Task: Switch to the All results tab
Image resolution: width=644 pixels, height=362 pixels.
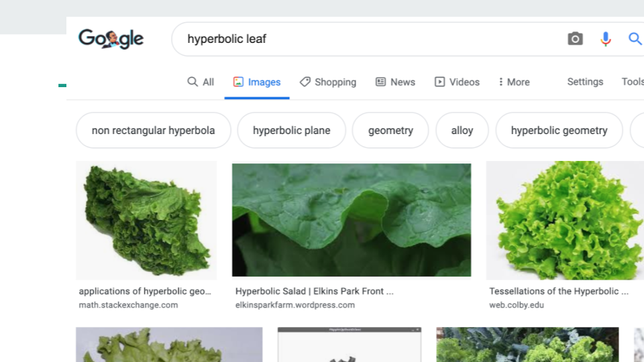Action: coord(201,82)
